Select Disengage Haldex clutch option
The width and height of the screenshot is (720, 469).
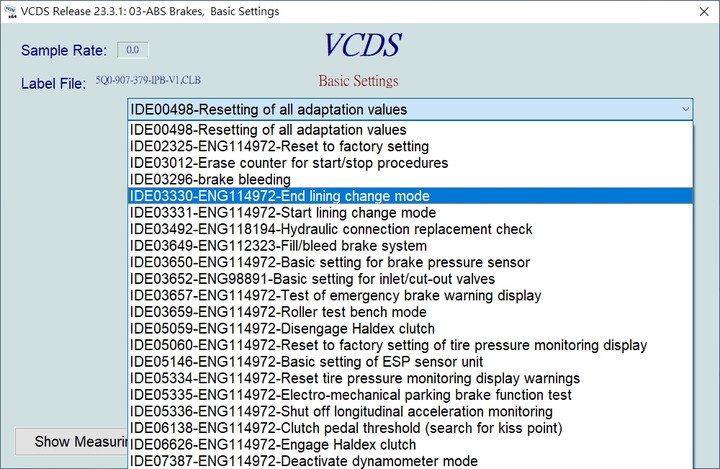[x=410, y=328]
